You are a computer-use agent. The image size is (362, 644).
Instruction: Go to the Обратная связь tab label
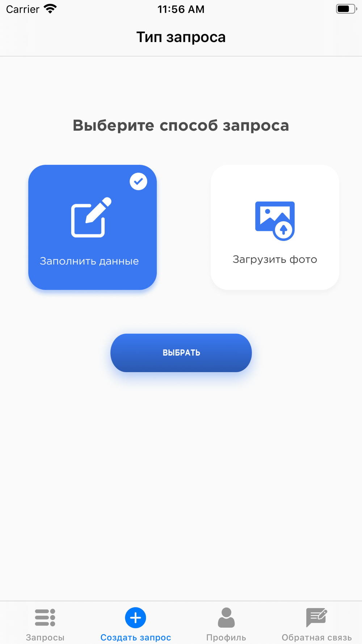(x=317, y=637)
